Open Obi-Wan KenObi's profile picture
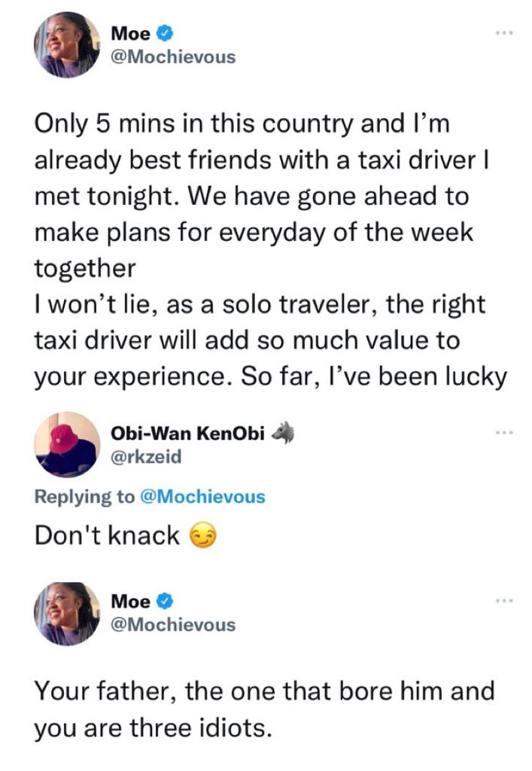This screenshot has height=771, width=532. pos(65,444)
